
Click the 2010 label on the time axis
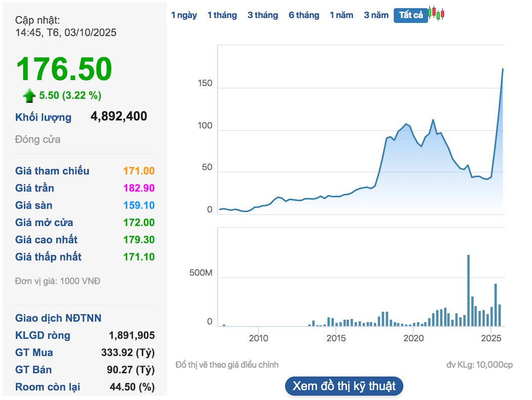[x=258, y=338]
